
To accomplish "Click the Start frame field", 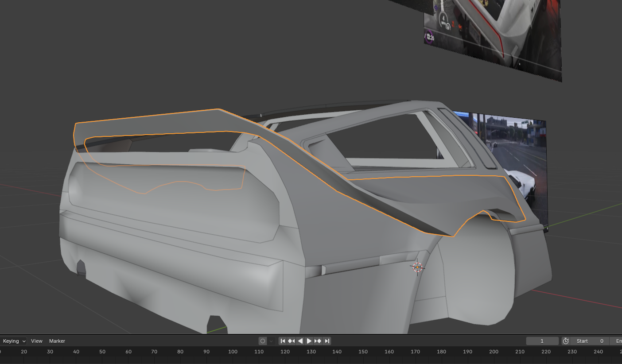I will tap(589, 341).
